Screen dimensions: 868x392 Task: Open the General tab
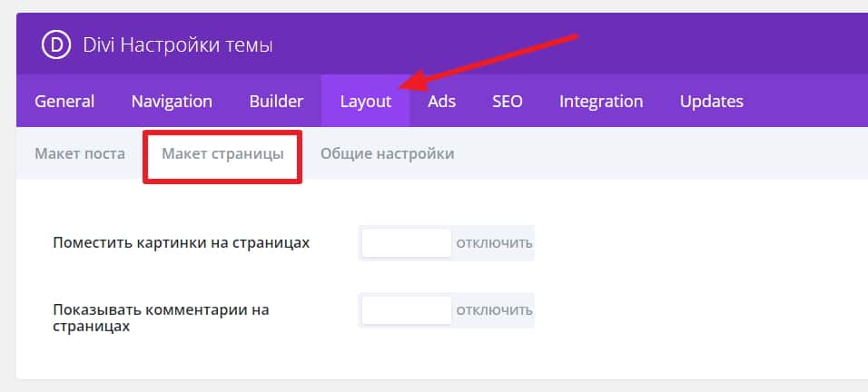[x=64, y=101]
